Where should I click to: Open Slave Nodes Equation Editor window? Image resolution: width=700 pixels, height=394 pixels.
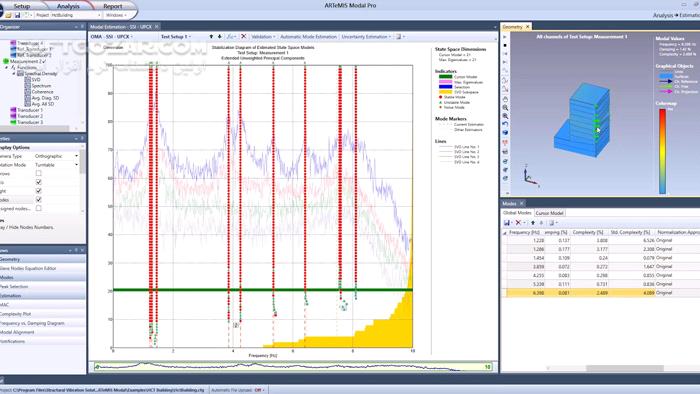28,268
